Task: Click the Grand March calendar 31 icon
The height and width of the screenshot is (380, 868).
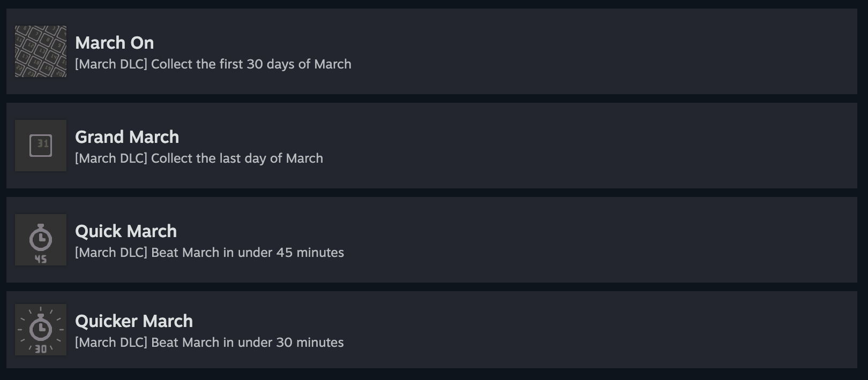Action: coord(41,146)
